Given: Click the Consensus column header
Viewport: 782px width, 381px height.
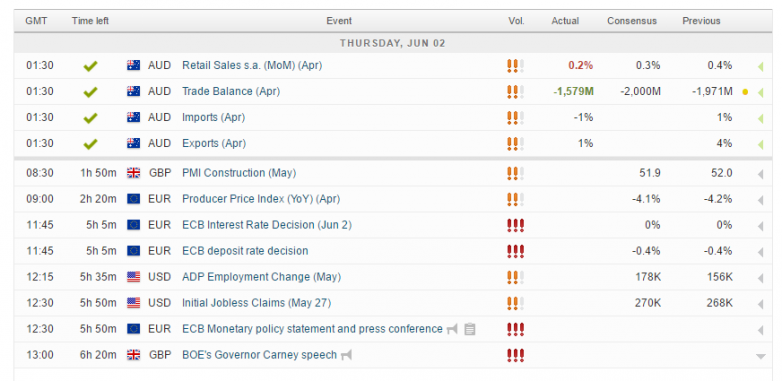Looking at the screenshot, I should point(632,21).
